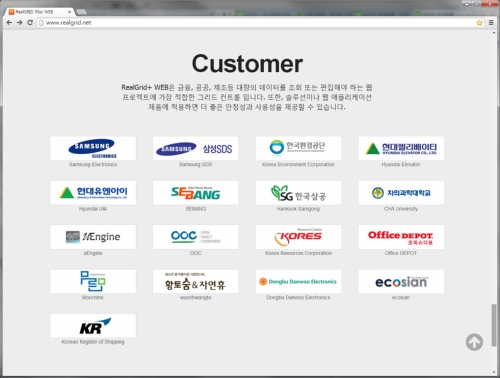Select the ecosian logo
This screenshot has height=378, width=500.
401,281
